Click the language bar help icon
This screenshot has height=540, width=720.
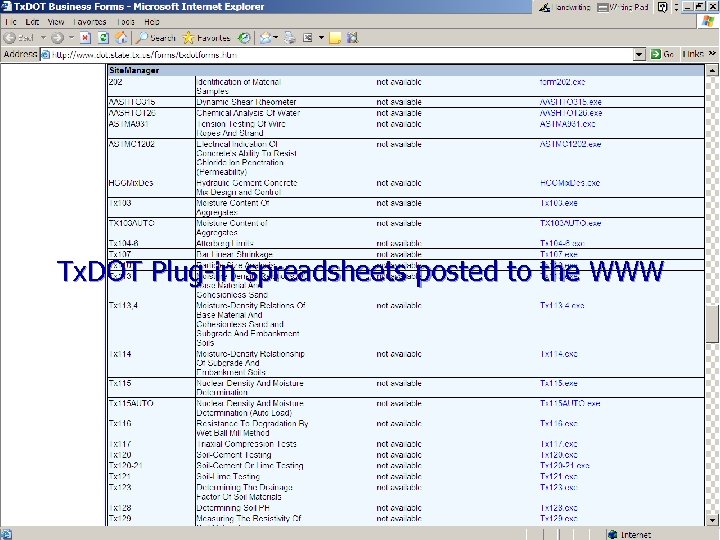coord(662,7)
